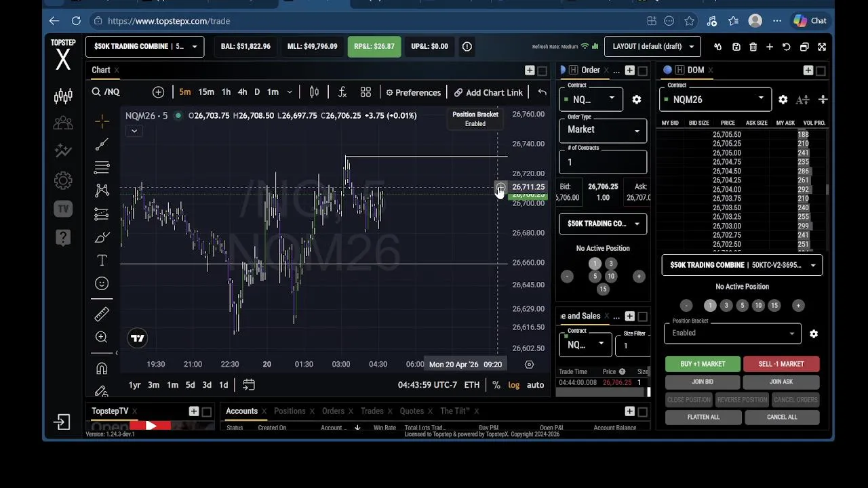Open the DOM account 50KTC-V2 dropdown

(743, 265)
